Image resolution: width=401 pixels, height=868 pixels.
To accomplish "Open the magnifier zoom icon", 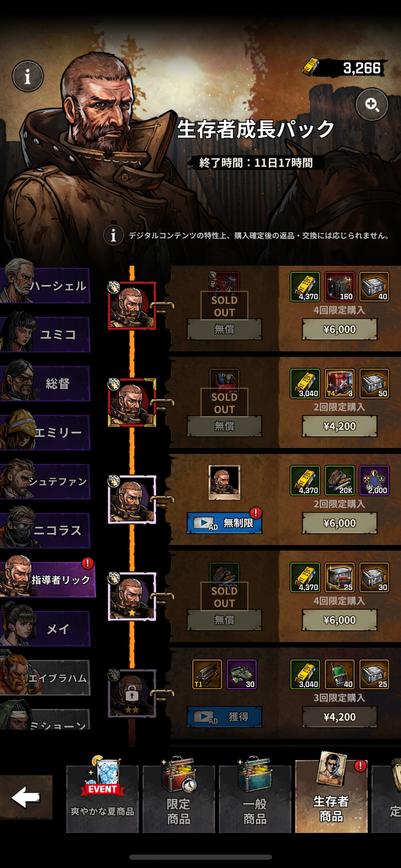I will (372, 104).
